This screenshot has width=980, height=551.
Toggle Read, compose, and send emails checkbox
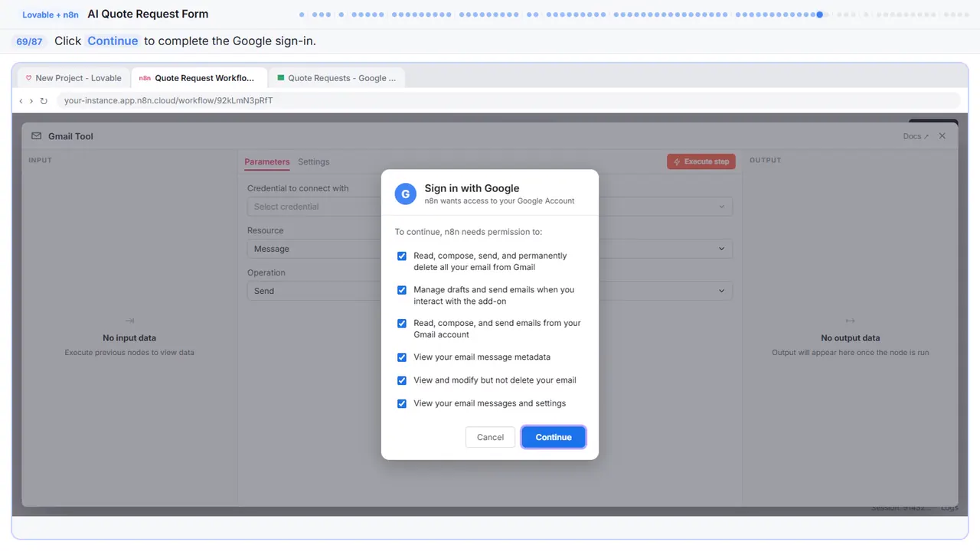[402, 324]
